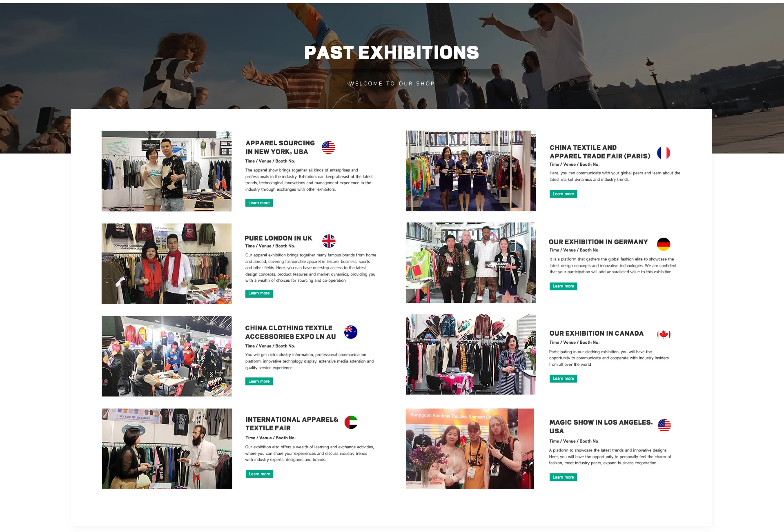Open Learn more for Expo LN AU
784x532 pixels.
pyautogui.click(x=259, y=381)
